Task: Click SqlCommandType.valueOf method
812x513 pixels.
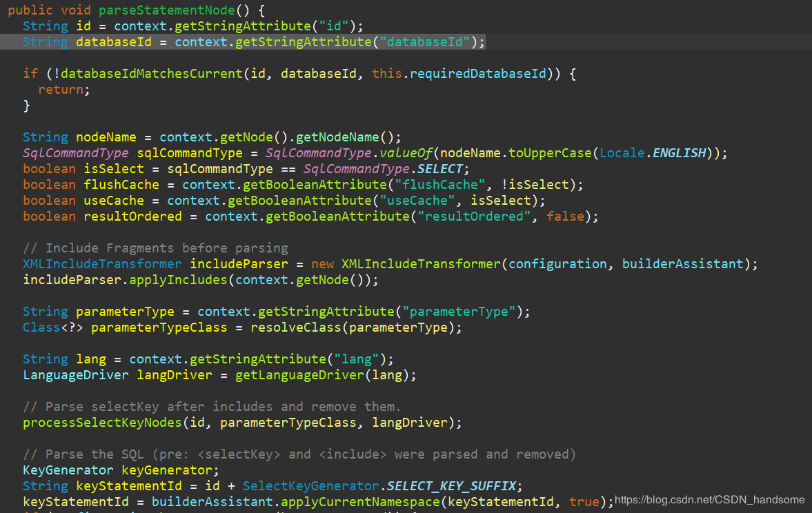Action: [348, 153]
